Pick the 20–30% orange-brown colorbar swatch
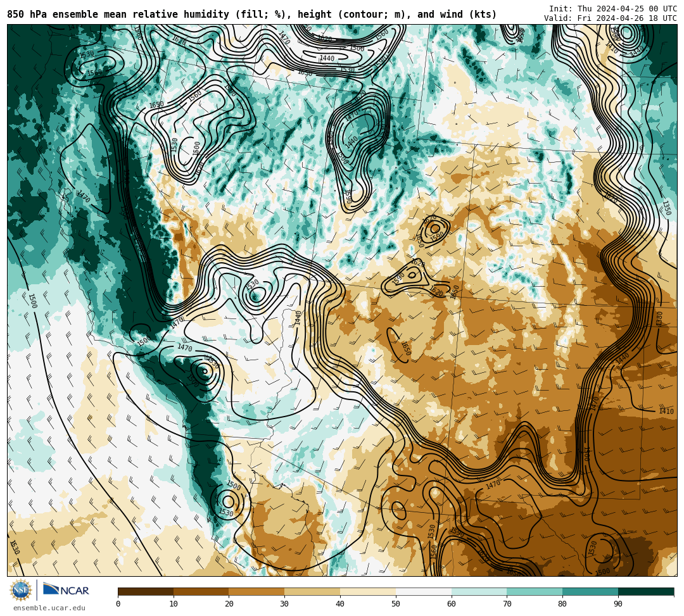 pos(257,591)
